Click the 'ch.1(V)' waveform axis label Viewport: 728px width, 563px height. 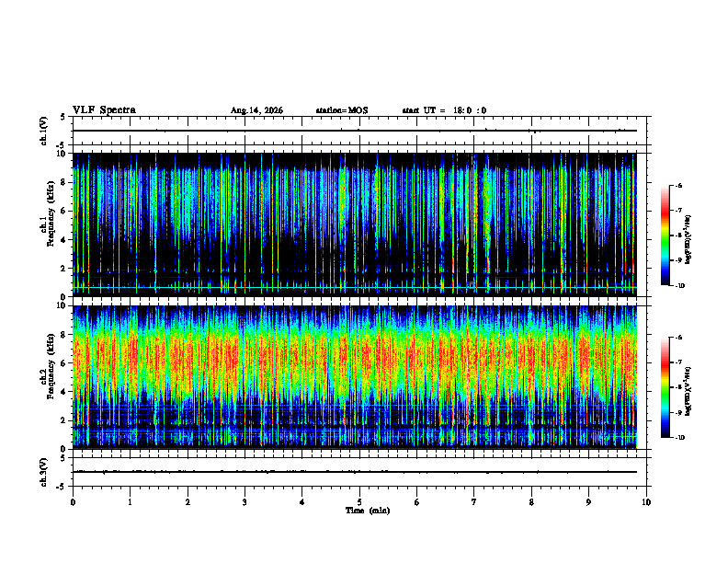(44, 131)
